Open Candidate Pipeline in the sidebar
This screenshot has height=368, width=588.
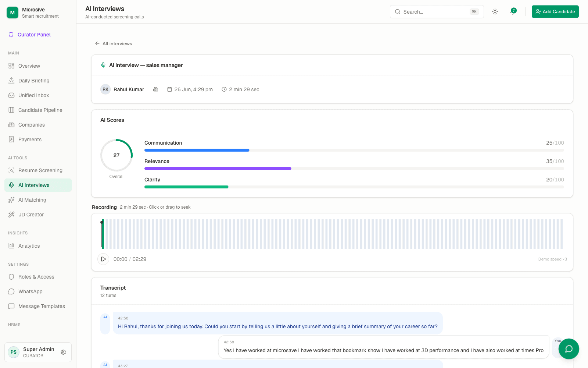[x=38, y=110]
